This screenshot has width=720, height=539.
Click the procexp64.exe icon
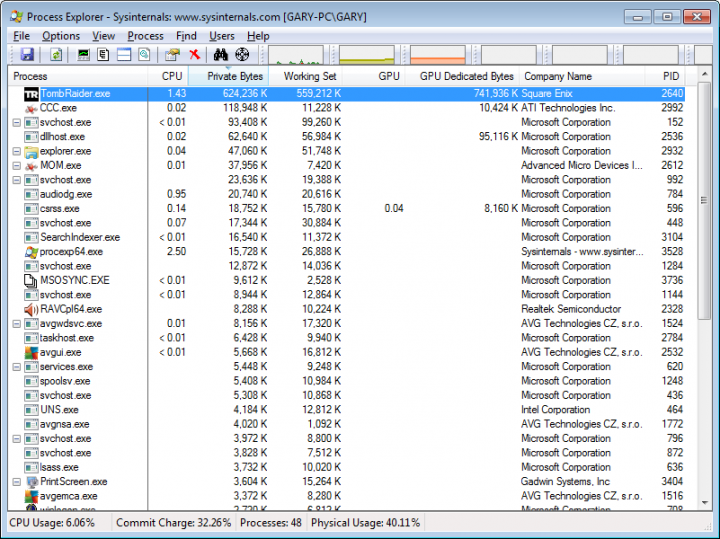[x=31, y=252]
